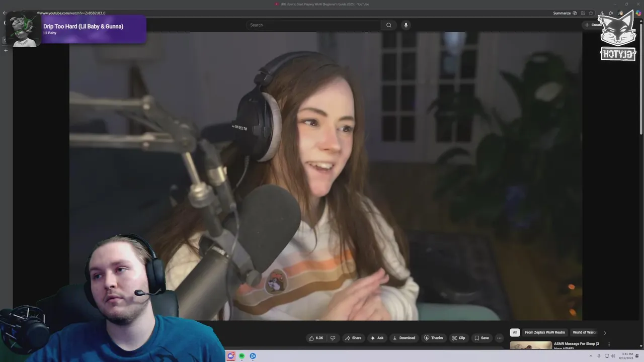
Task: Open the Copilot summarize icon beside Summarize
Action: tap(575, 13)
